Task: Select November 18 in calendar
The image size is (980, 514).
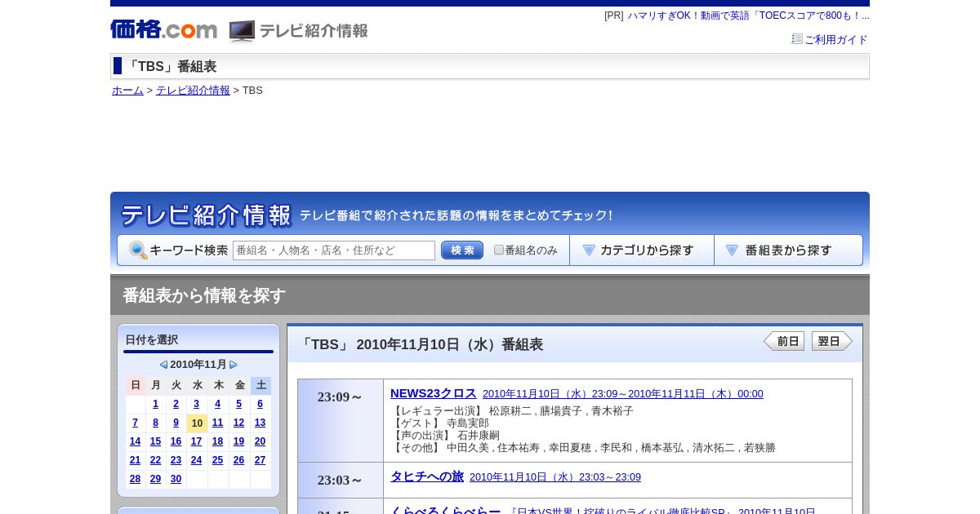Action: click(217, 441)
